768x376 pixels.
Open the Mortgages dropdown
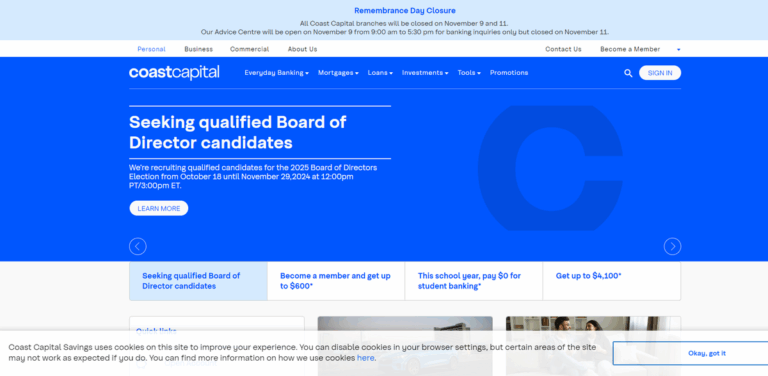[338, 72]
